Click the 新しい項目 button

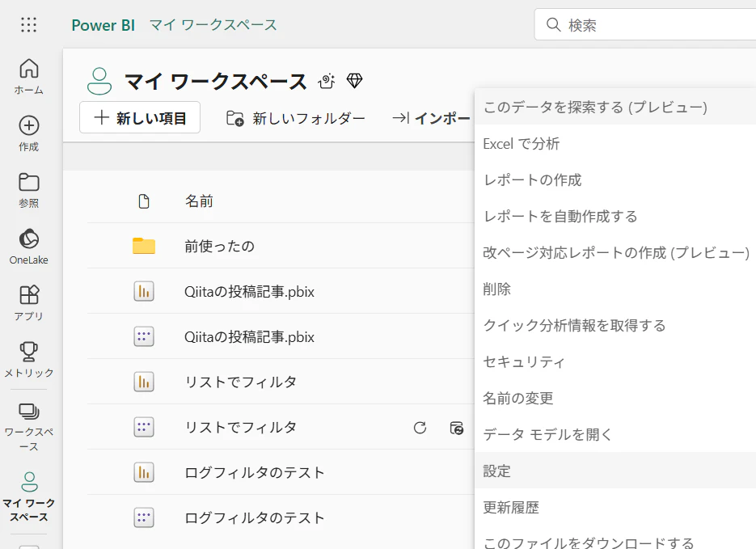coord(140,117)
